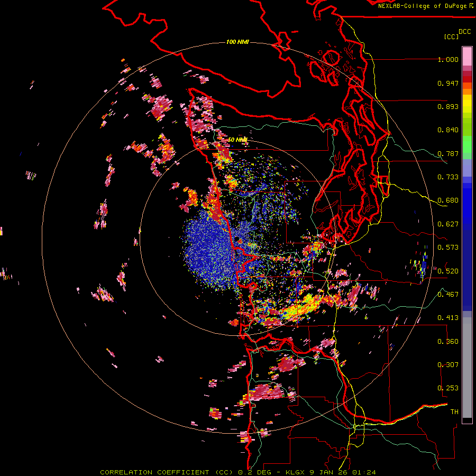Pick the bright green color bar segment
The image size is (476, 476).
(467, 144)
